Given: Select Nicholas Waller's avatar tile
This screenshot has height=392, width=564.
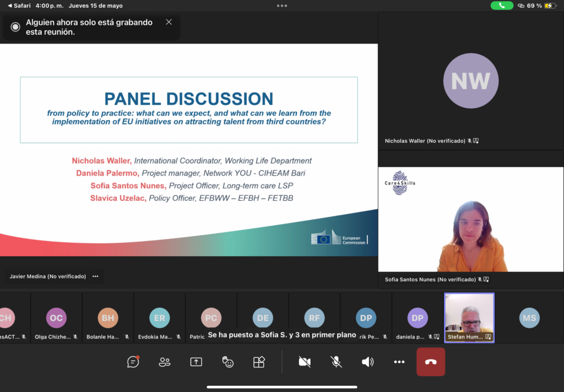Looking at the screenshot, I should pyautogui.click(x=470, y=81).
